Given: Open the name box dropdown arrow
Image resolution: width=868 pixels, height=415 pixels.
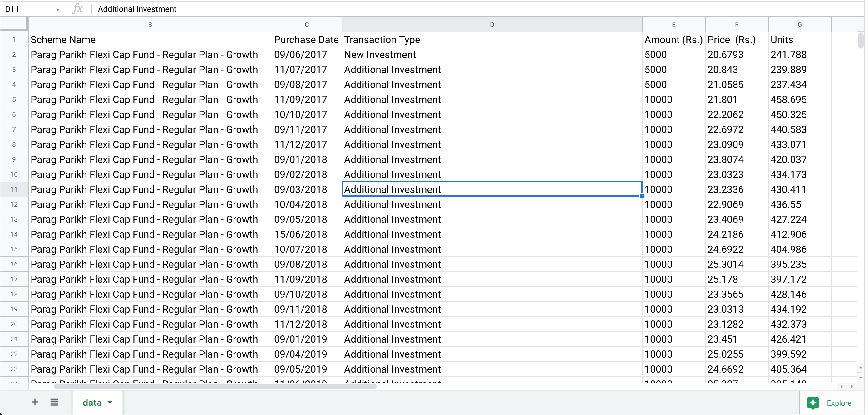Looking at the screenshot, I should click(x=58, y=9).
